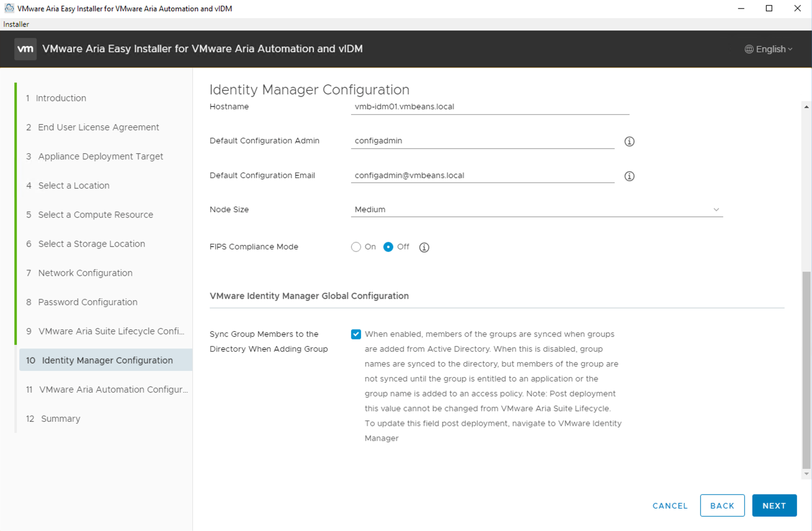This screenshot has width=812, height=531.
Task: Uncheck Sync Group Members to Directory checkbox
Action: tap(356, 334)
